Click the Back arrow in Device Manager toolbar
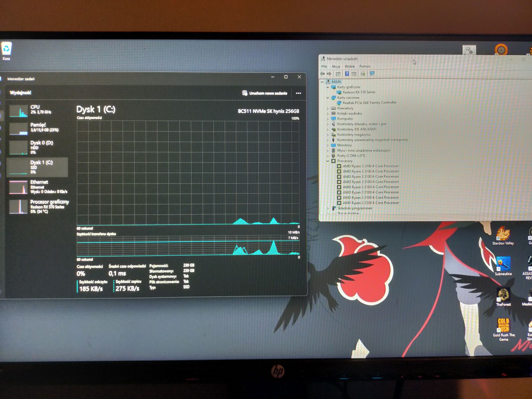The height and width of the screenshot is (399, 532). click(x=322, y=74)
